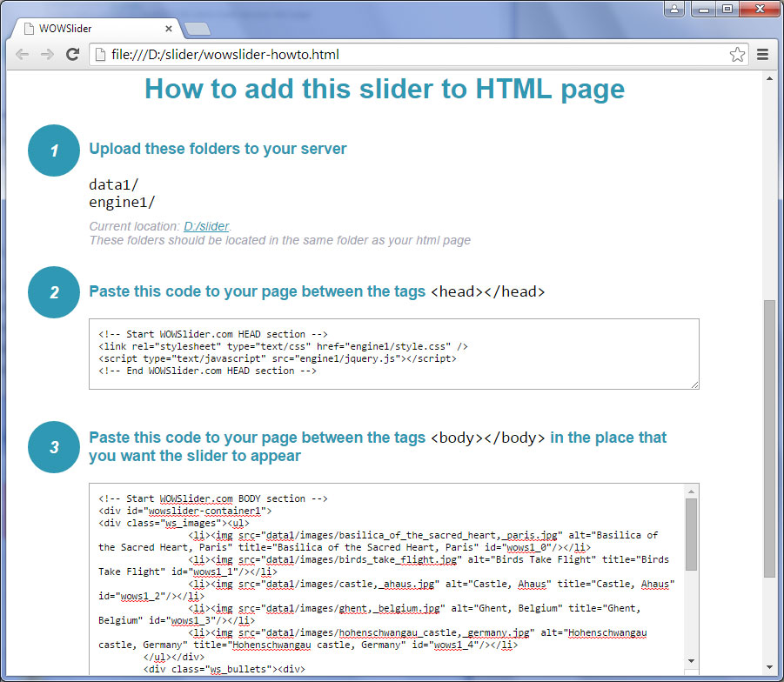This screenshot has height=682, width=784.
Task: Bookmark this page with the star icon
Action: point(737,55)
